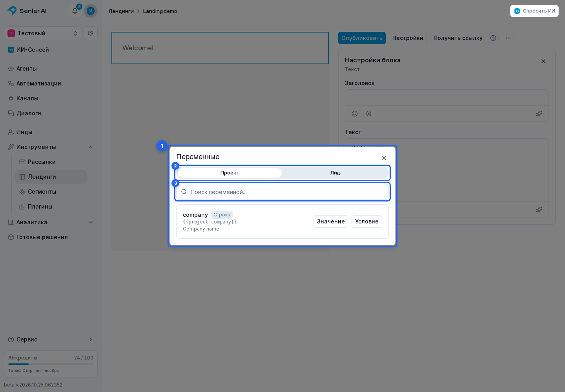Open the notifications bell icon
This screenshot has height=392, width=565.
tap(75, 11)
